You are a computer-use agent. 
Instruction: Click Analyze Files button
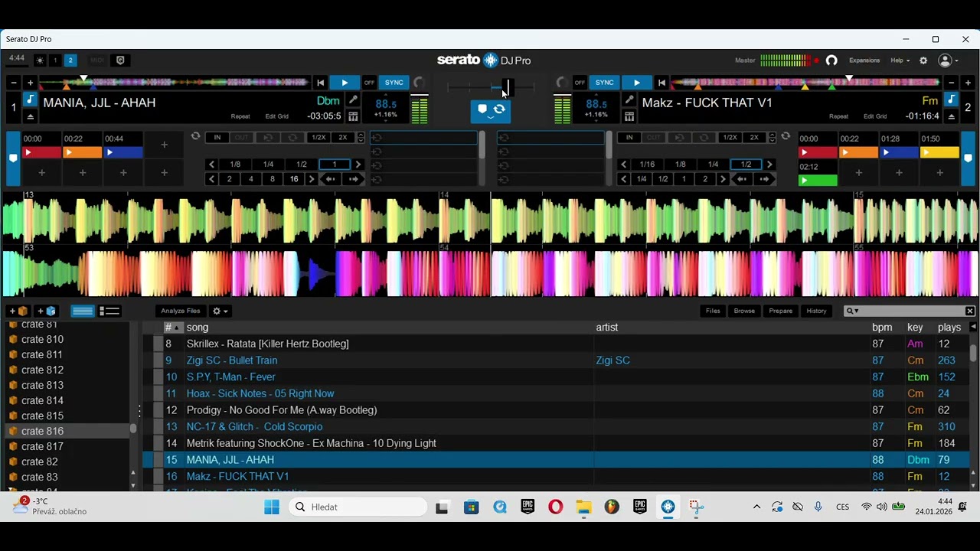181,311
